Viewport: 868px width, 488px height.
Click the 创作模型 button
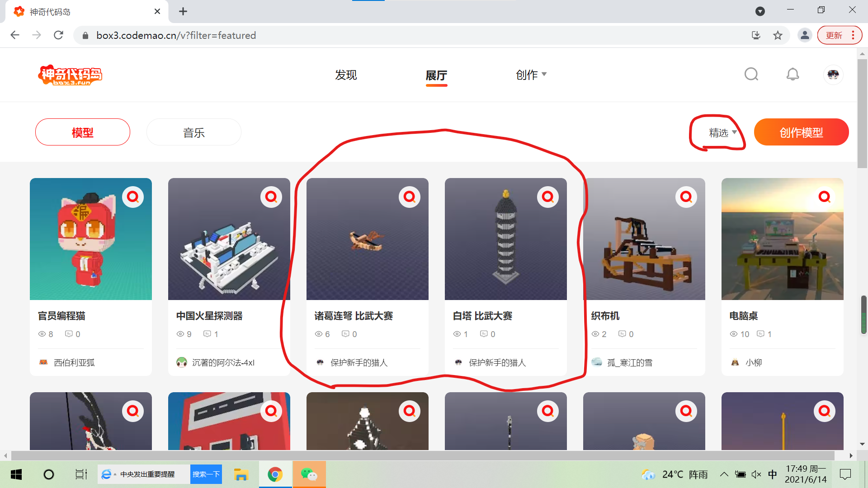801,132
